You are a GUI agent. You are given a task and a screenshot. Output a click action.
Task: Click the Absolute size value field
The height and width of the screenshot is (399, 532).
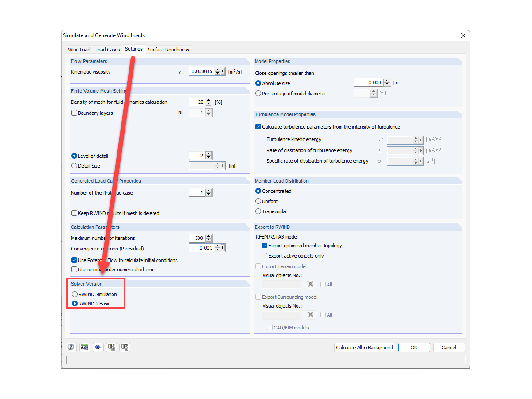point(369,82)
